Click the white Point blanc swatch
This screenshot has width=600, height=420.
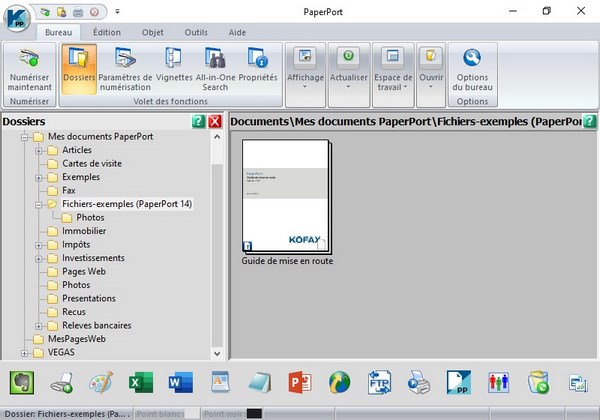tap(193, 413)
